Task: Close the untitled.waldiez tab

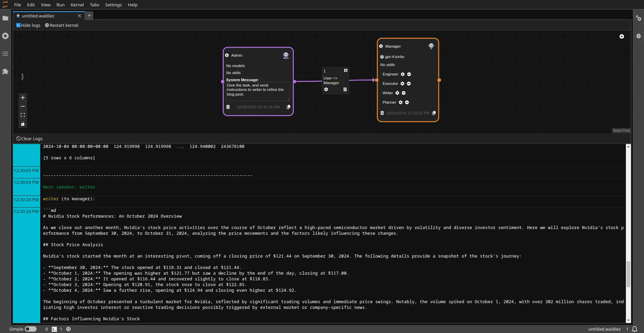Action: (x=79, y=16)
